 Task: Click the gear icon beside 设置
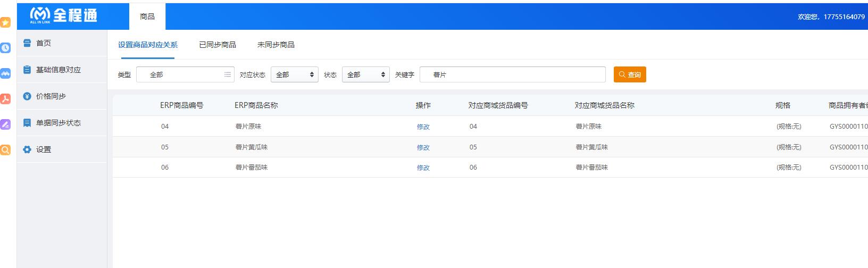[27, 149]
